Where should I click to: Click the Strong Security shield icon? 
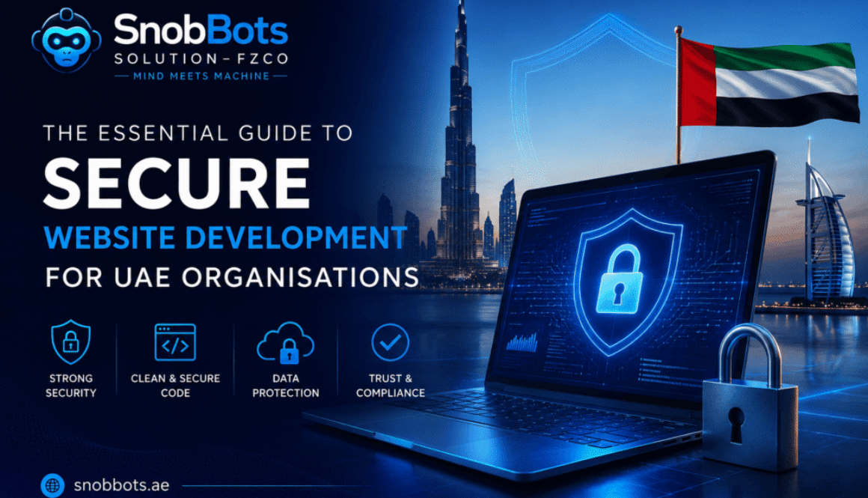(x=71, y=341)
